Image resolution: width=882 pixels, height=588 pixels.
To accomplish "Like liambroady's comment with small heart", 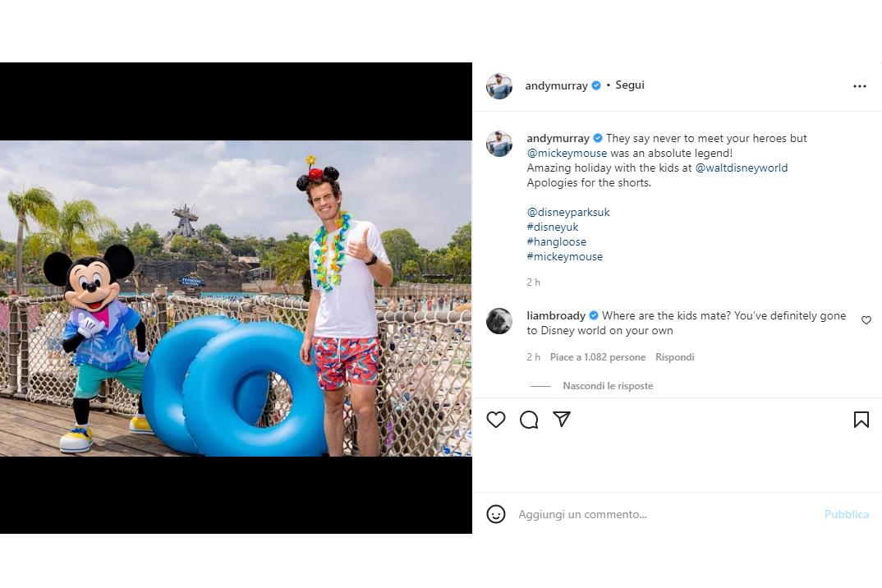I will 866,320.
